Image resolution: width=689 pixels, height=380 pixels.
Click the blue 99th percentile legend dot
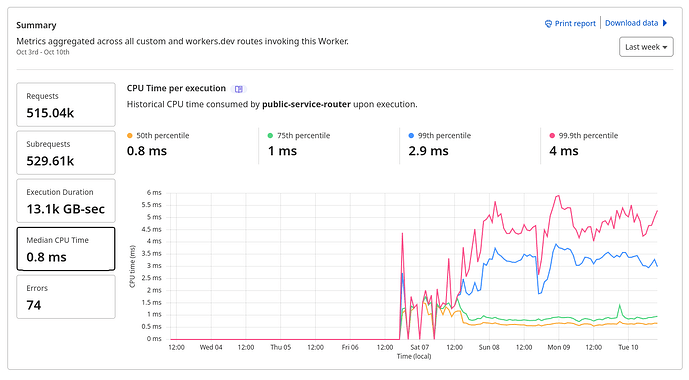click(x=411, y=136)
